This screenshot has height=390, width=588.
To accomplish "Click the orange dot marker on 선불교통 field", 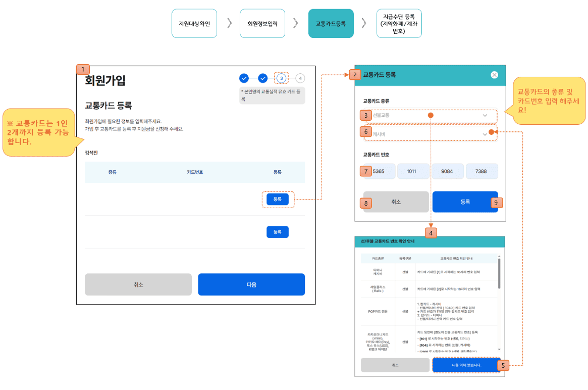I will click(430, 116).
